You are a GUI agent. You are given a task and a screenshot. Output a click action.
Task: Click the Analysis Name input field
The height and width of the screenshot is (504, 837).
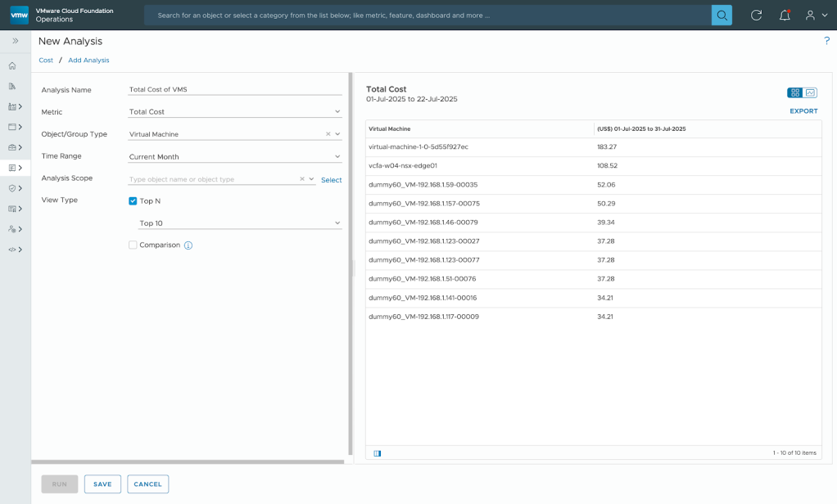[x=235, y=90]
